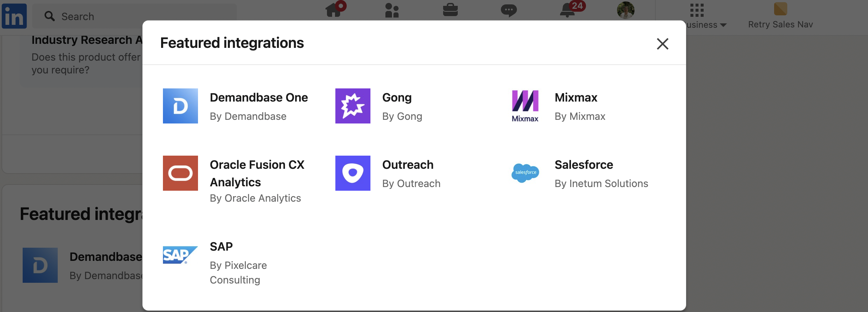This screenshot has height=312, width=868.
Task: Select the Mixmax integration logo
Action: point(525,106)
